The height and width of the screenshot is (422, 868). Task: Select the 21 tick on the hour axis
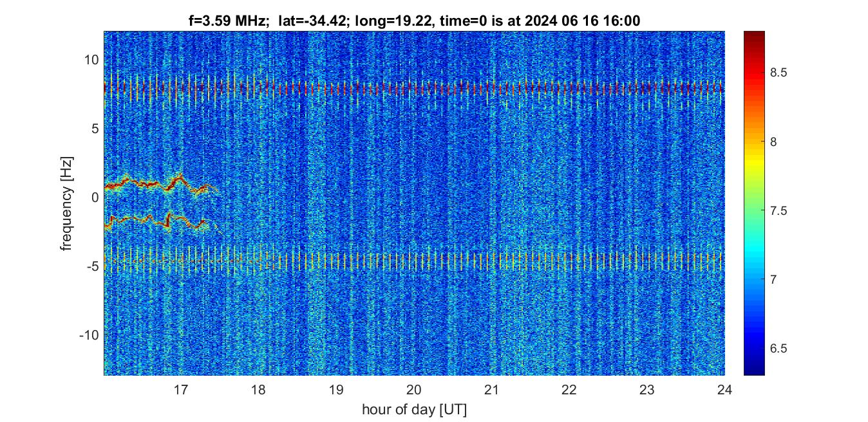(x=491, y=389)
